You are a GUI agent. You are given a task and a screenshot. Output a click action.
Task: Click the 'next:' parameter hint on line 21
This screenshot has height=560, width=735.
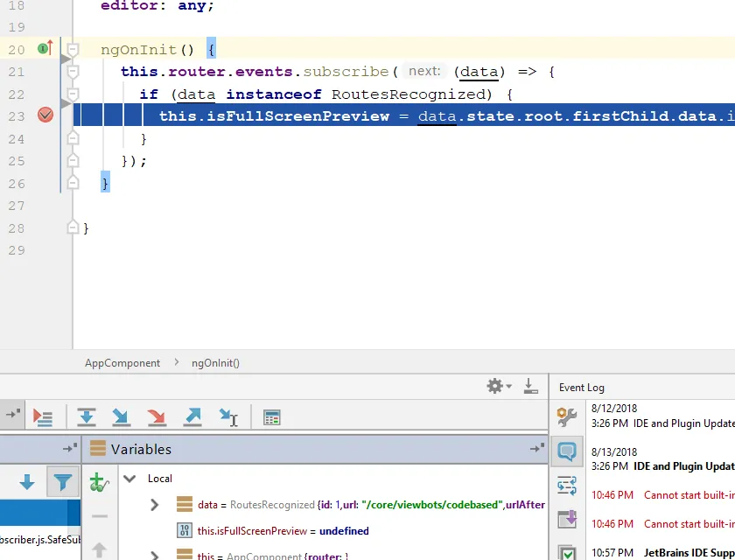(424, 71)
